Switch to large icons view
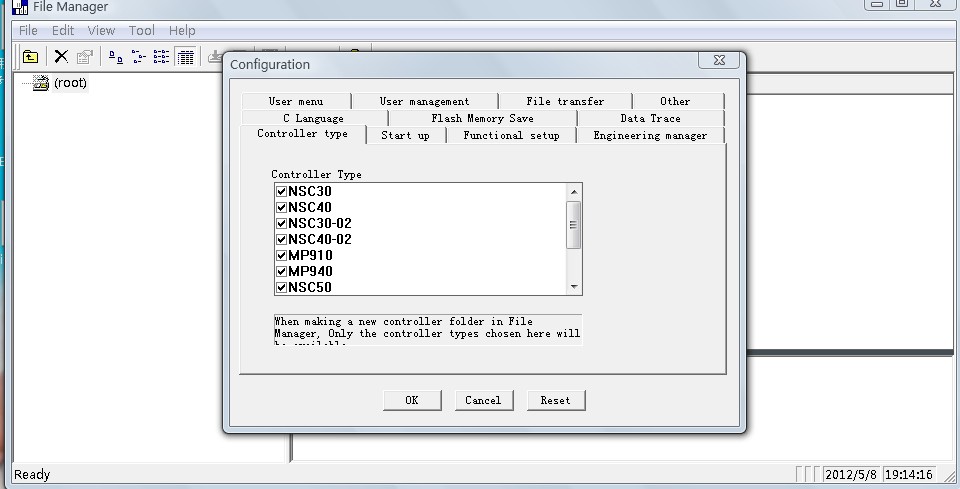The height and width of the screenshot is (489, 960). (116, 57)
